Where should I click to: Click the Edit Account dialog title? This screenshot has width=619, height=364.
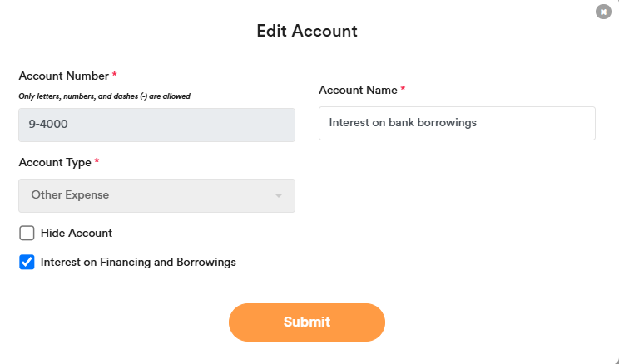pyautogui.click(x=307, y=32)
